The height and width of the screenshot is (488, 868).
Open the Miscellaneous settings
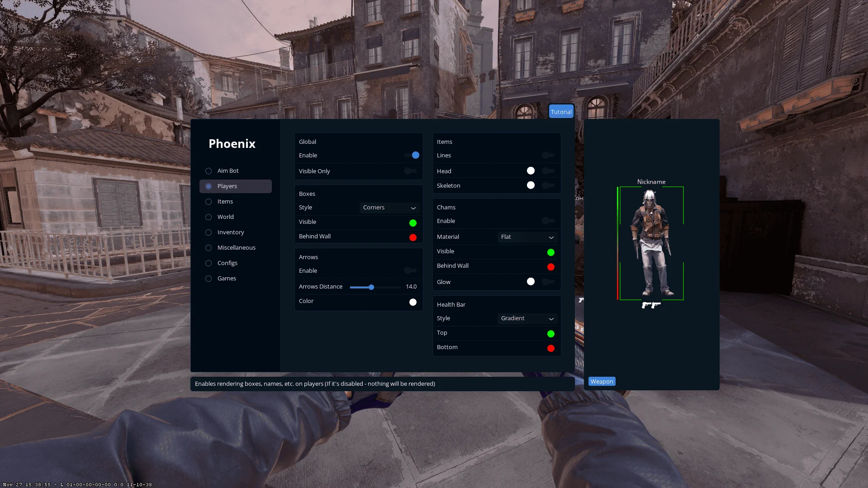click(x=236, y=247)
